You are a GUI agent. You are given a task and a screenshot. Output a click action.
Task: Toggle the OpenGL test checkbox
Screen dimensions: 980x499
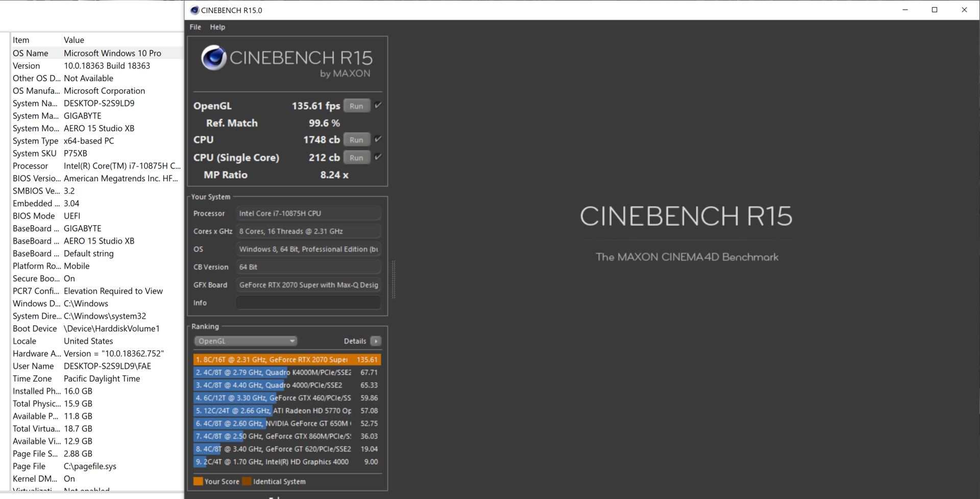pos(378,105)
